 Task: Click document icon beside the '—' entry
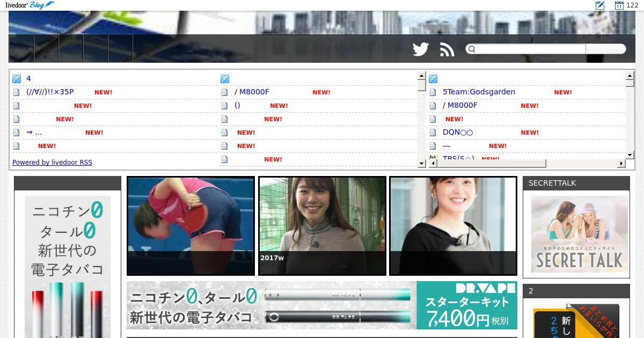pyautogui.click(x=433, y=146)
